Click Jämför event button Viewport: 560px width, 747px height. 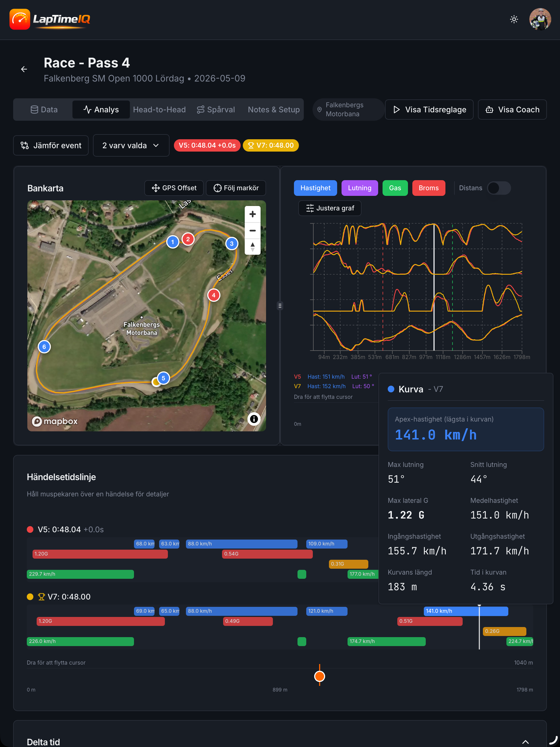[x=51, y=145]
